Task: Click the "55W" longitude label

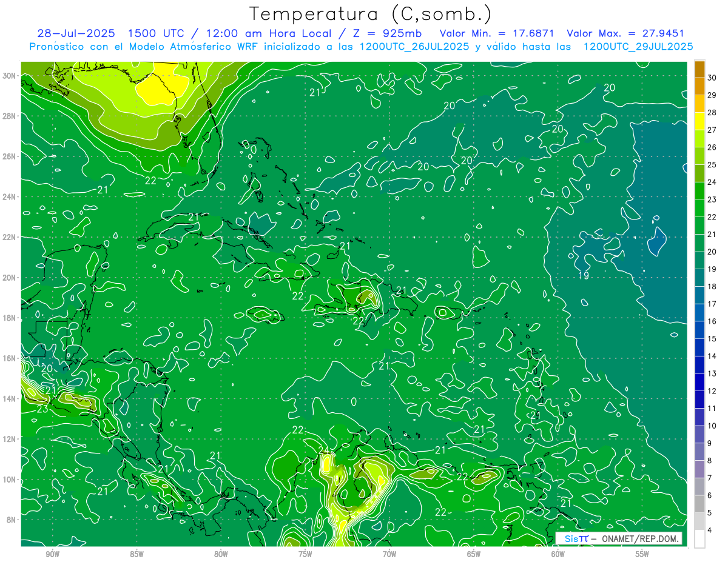Action: [x=642, y=554]
